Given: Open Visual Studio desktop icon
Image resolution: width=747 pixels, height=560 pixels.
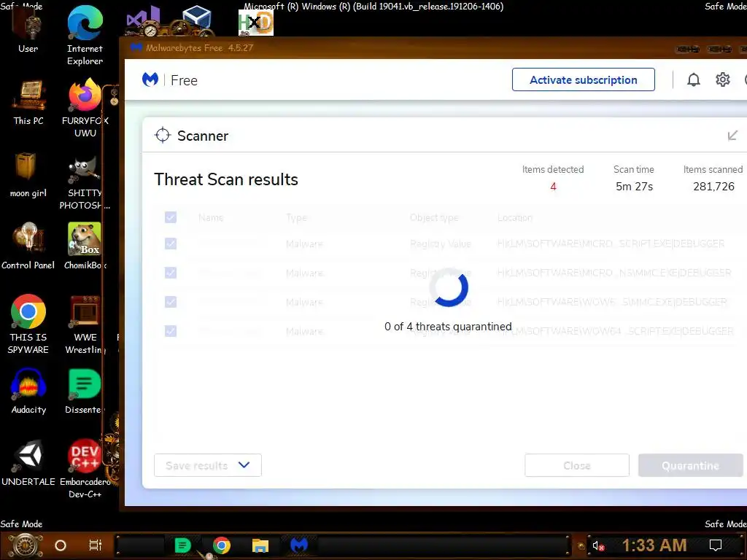Looking at the screenshot, I should click(x=143, y=20).
